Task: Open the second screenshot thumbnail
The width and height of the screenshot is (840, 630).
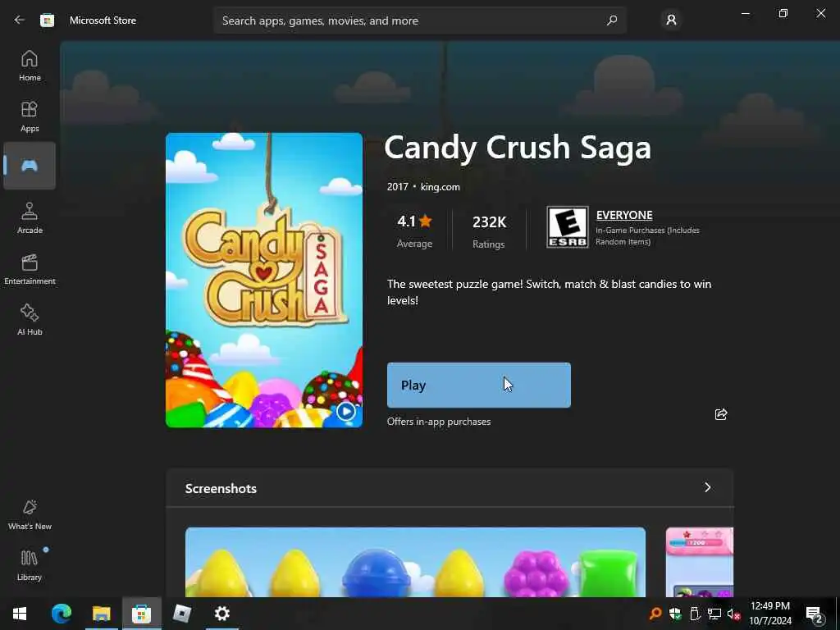Action: pos(700,562)
